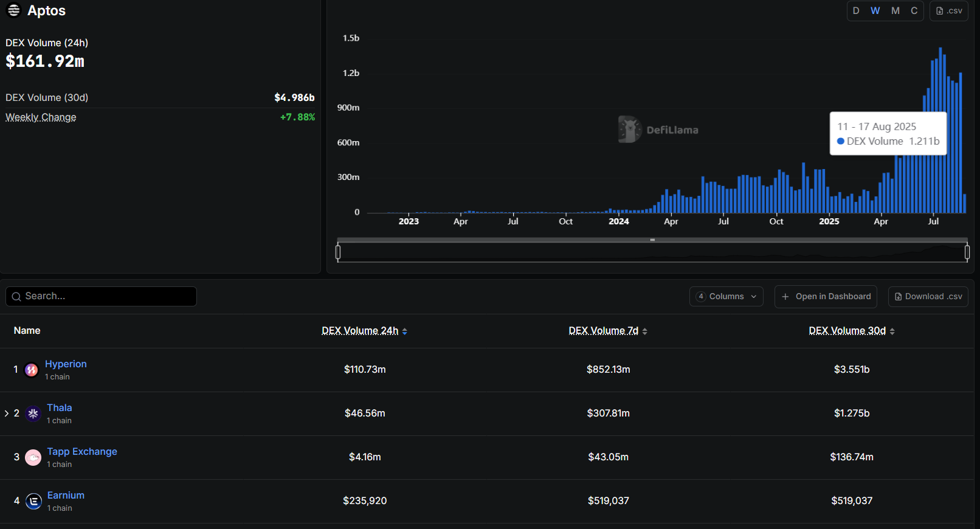Click the Name column header

point(27,331)
